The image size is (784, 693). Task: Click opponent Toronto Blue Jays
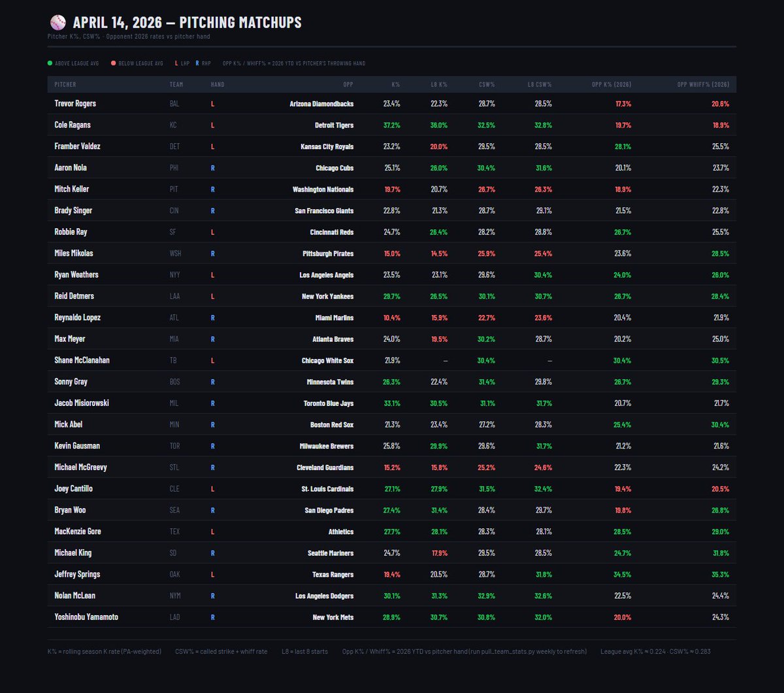click(x=329, y=403)
